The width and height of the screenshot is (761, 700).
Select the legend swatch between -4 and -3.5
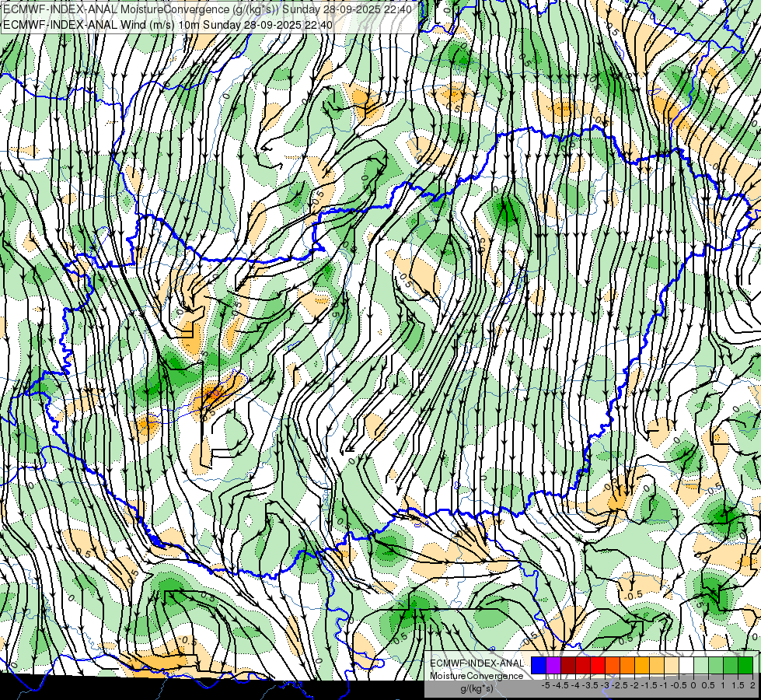pos(583,665)
